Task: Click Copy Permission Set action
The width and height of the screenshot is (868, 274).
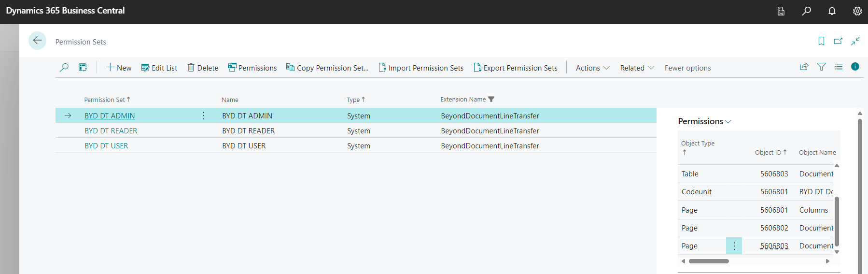Action: (x=327, y=68)
